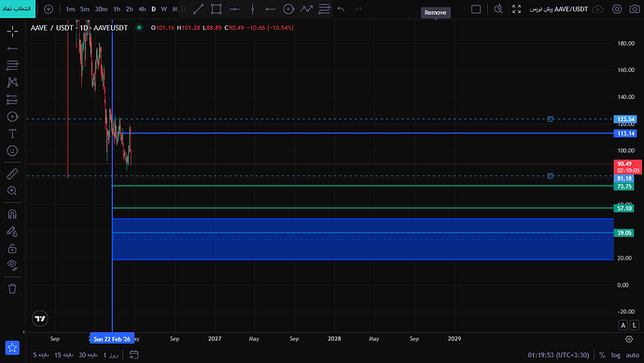Toggle hide all drawings eye icon
The width and height of the screenshot is (644, 363).
click(12, 265)
